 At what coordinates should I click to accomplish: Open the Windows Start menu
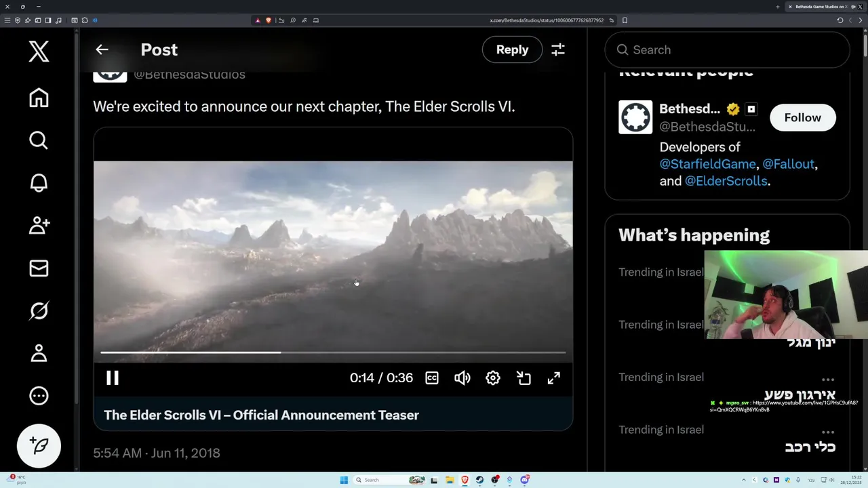pyautogui.click(x=344, y=480)
